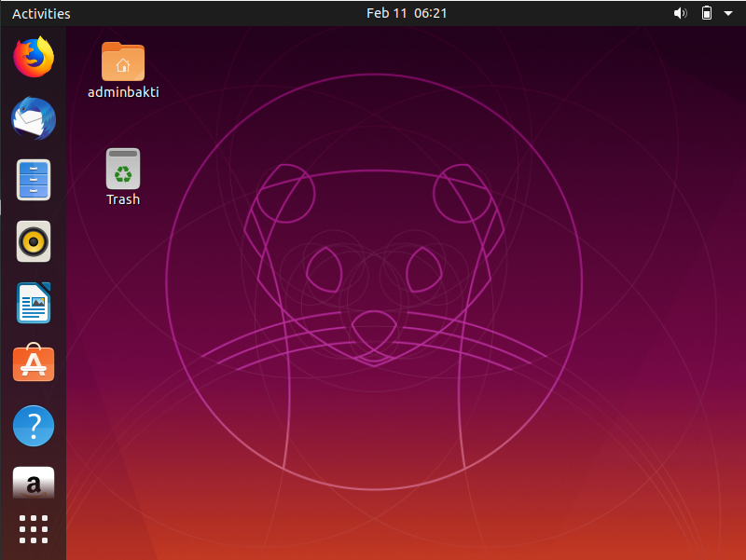Select the adminbakti folder label
Image resolution: width=746 pixels, height=560 pixels.
[122, 91]
